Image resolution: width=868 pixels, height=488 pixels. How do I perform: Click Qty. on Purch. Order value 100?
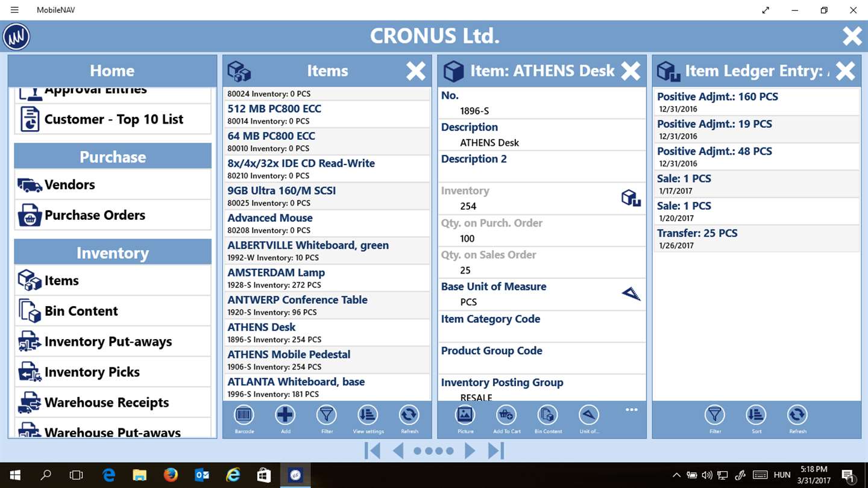(467, 239)
